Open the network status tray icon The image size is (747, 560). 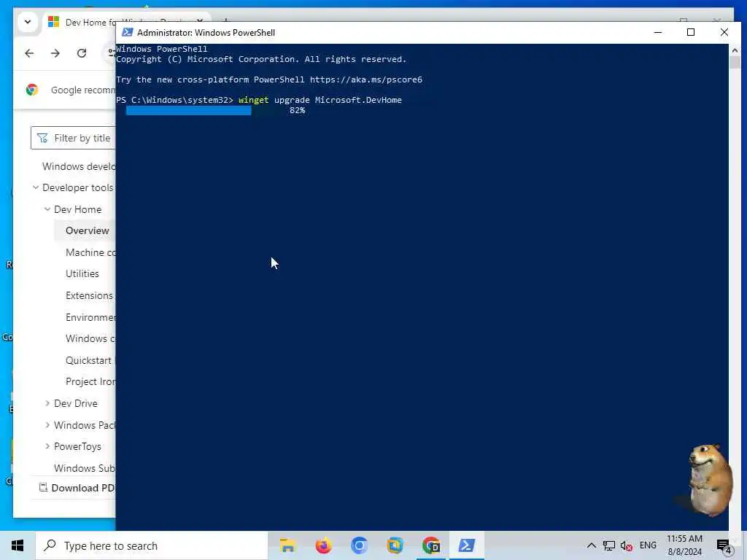609,545
